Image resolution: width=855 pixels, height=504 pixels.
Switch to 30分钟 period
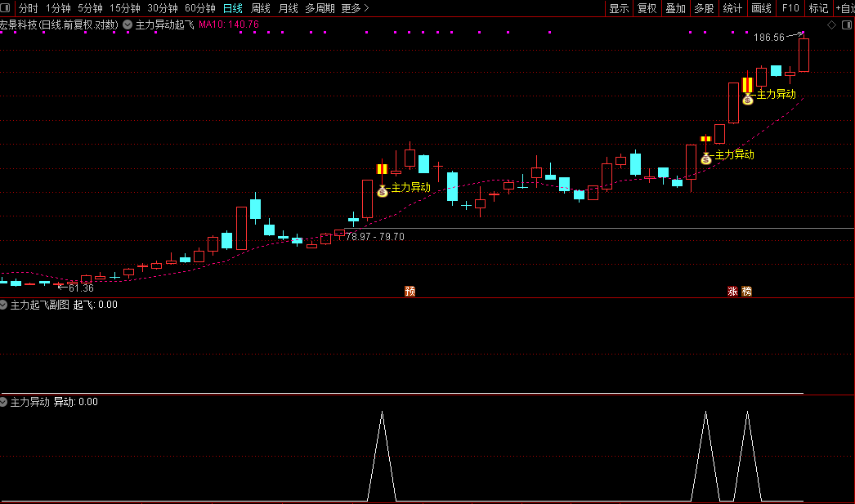[x=163, y=8]
